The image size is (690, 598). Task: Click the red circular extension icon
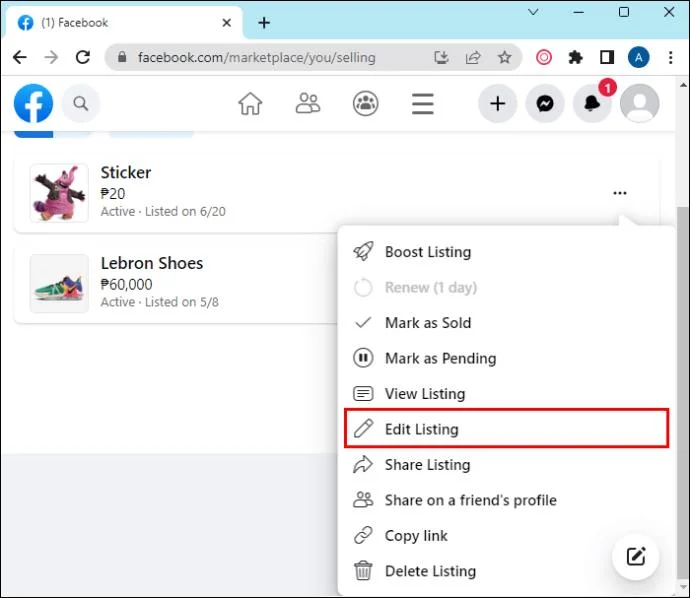pos(544,57)
